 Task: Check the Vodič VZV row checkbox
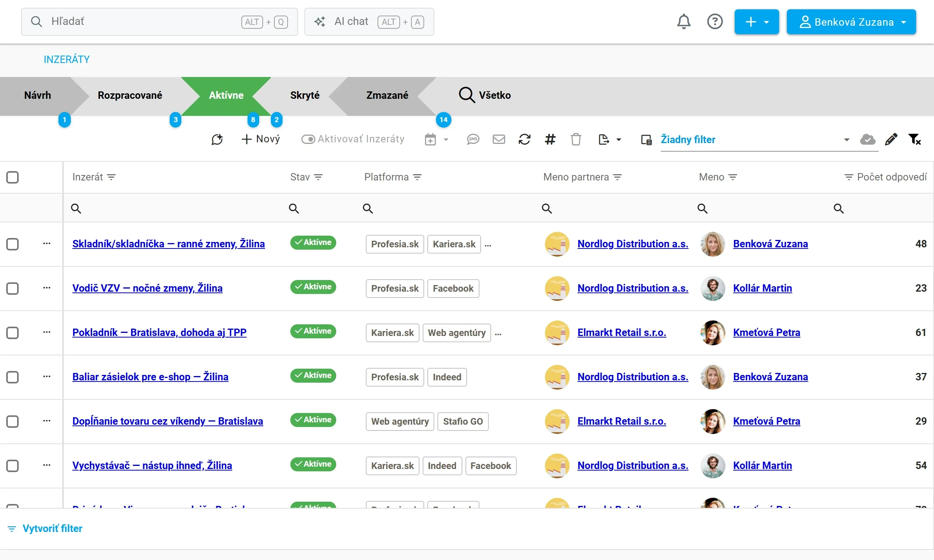12,289
